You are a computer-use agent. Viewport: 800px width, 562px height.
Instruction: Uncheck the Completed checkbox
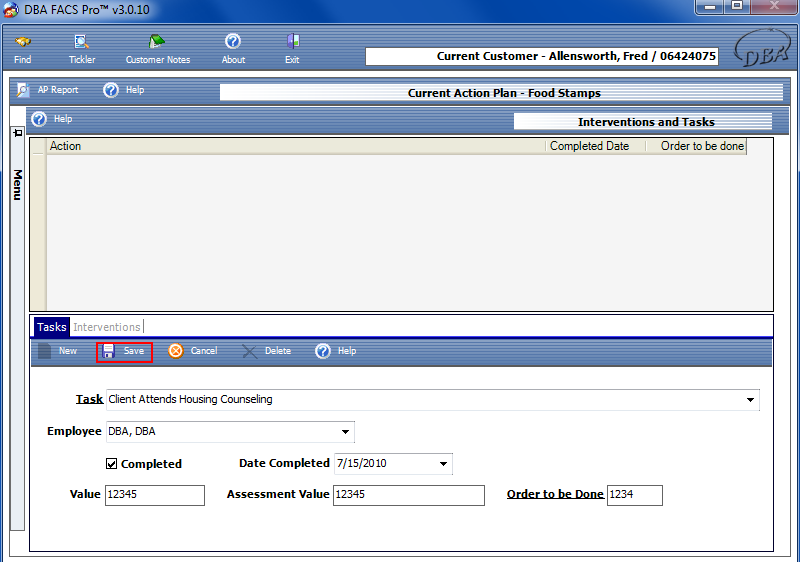click(112, 464)
